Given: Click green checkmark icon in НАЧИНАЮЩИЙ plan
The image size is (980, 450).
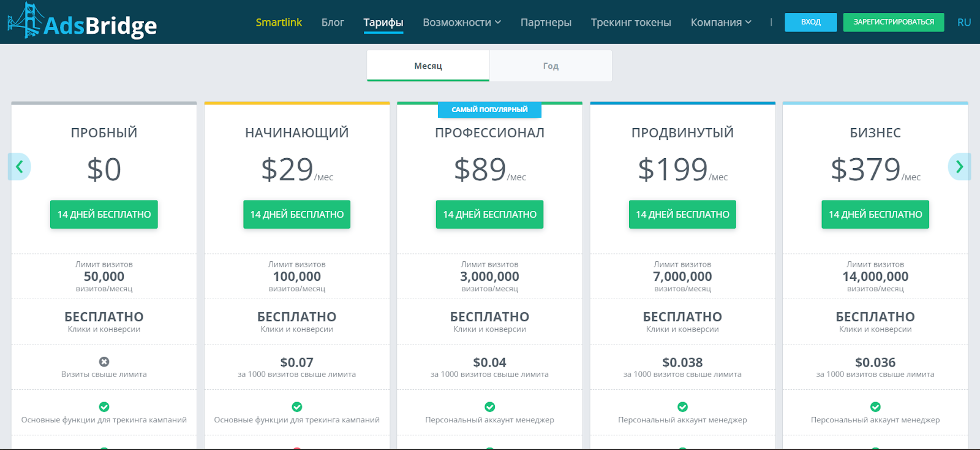Looking at the screenshot, I should click(x=297, y=407).
